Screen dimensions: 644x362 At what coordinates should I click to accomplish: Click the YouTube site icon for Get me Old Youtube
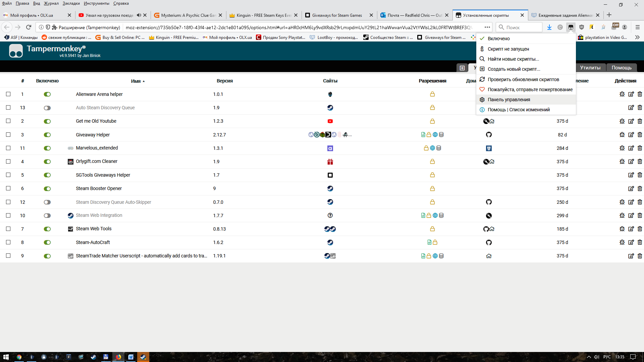[x=330, y=121]
